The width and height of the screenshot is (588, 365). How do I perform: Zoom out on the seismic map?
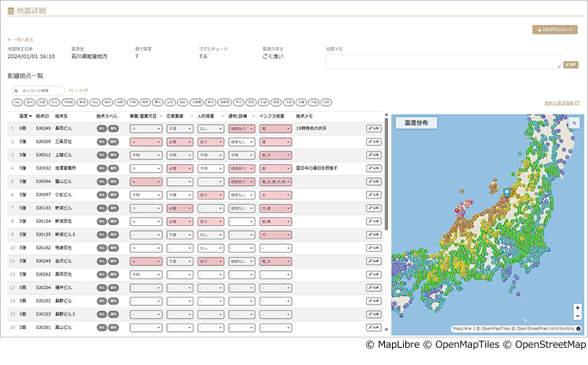tap(577, 316)
